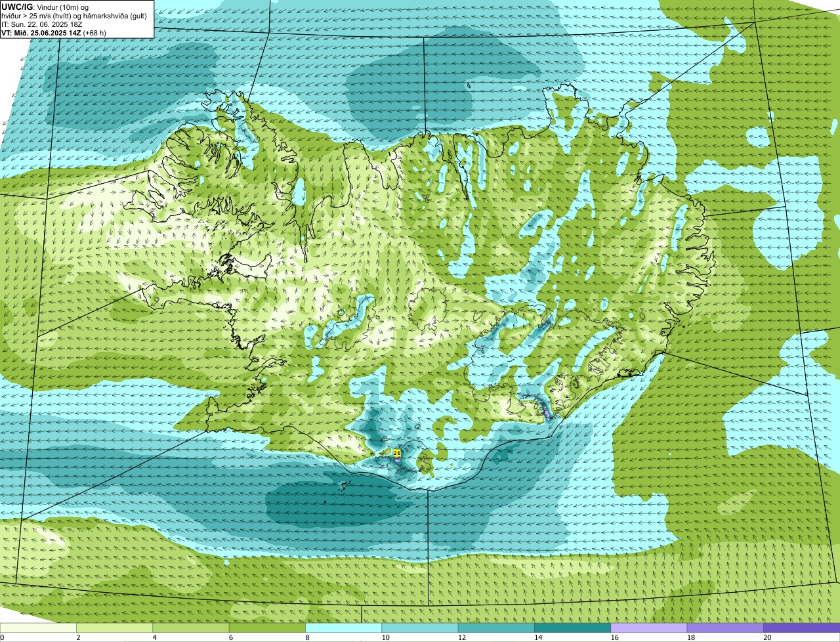Select the 0–2 m/s palest legend swatch
840x642 pixels.
coord(39,628)
